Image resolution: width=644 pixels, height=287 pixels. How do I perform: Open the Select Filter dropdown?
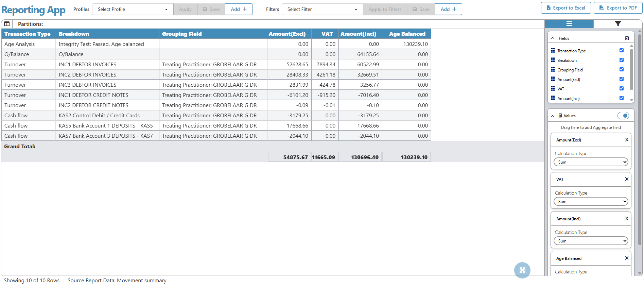(x=322, y=9)
